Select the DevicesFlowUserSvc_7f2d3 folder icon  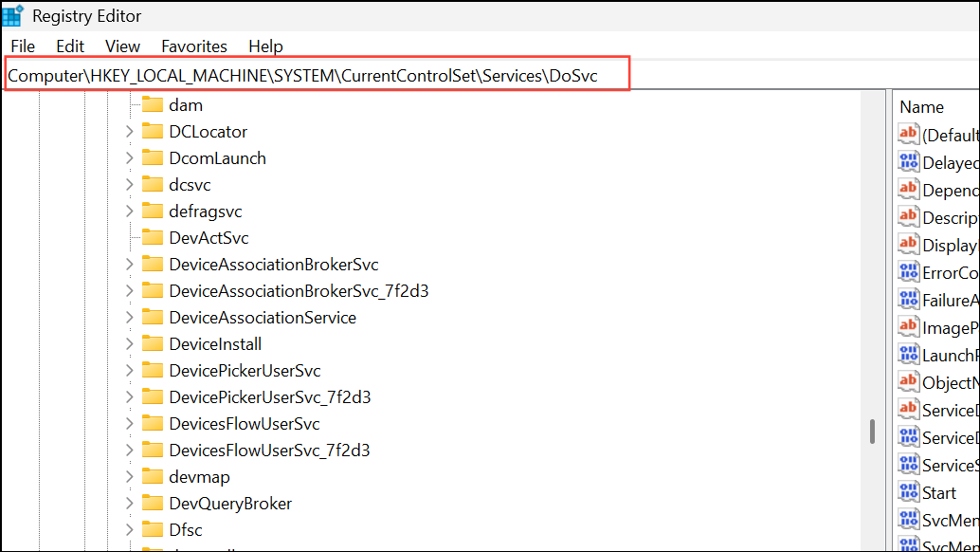[153, 451]
